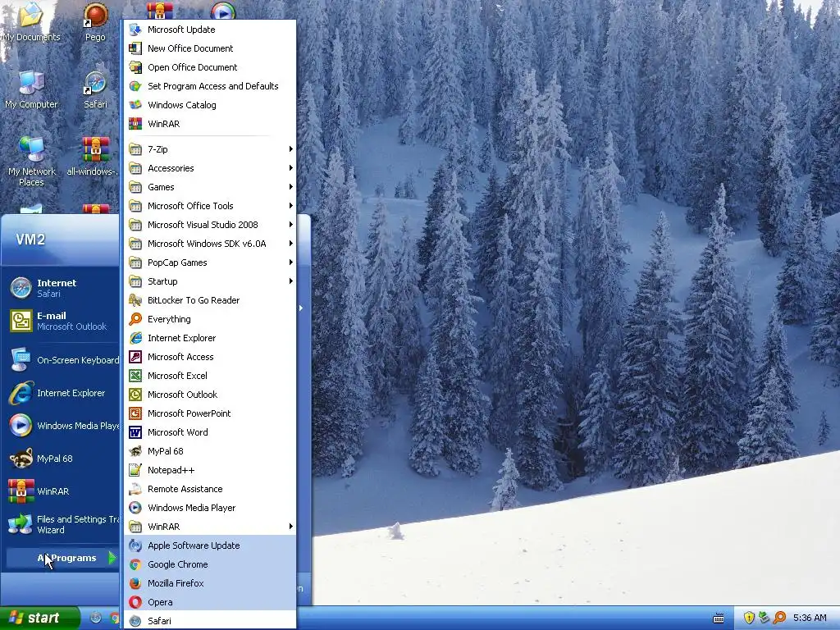
Task: Click Windows Media Player icon in programs list
Action: click(x=135, y=507)
